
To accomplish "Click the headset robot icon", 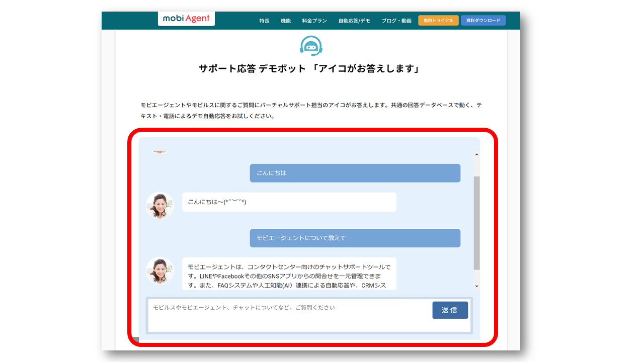I will [311, 46].
